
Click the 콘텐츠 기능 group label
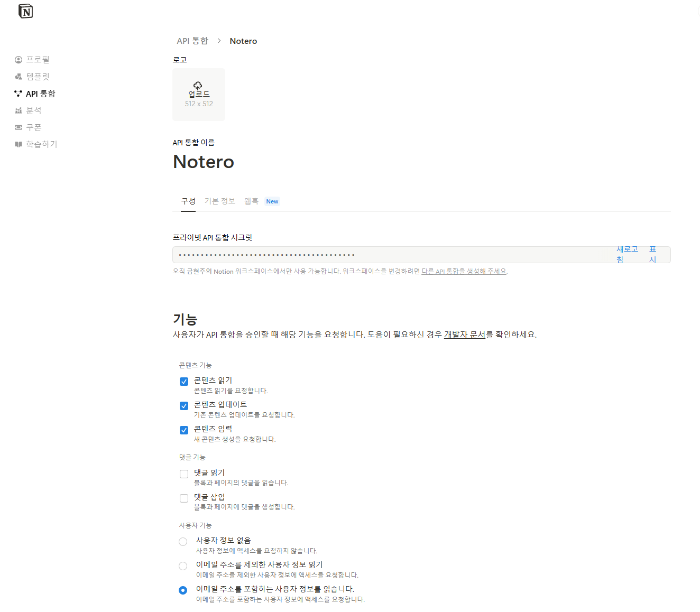pos(195,365)
